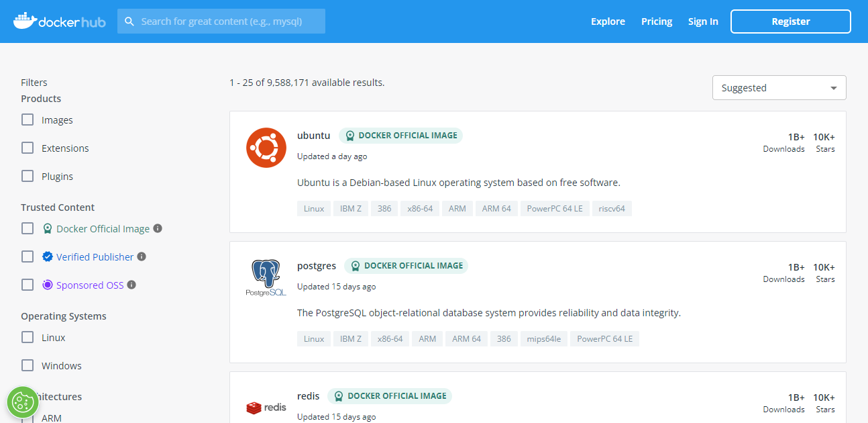This screenshot has width=868, height=423.
Task: Open the info tooltip beside Docker Official Image
Action: point(157,228)
